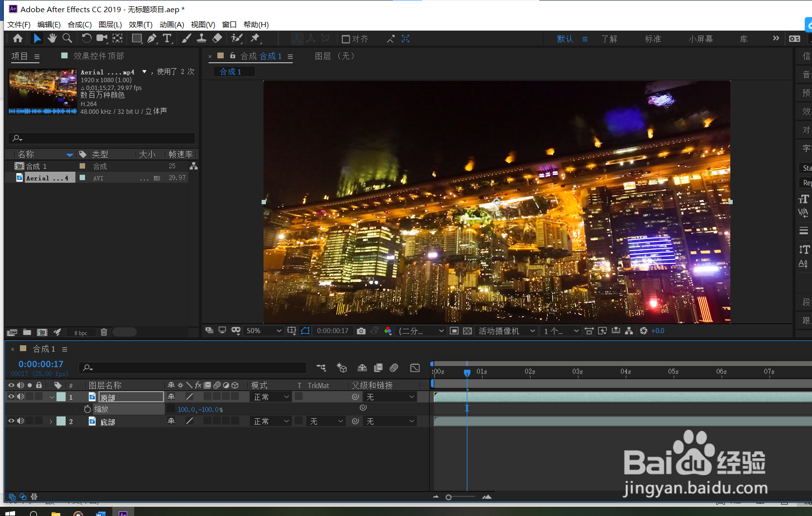Open the 效果(T) menu

[x=141, y=24]
